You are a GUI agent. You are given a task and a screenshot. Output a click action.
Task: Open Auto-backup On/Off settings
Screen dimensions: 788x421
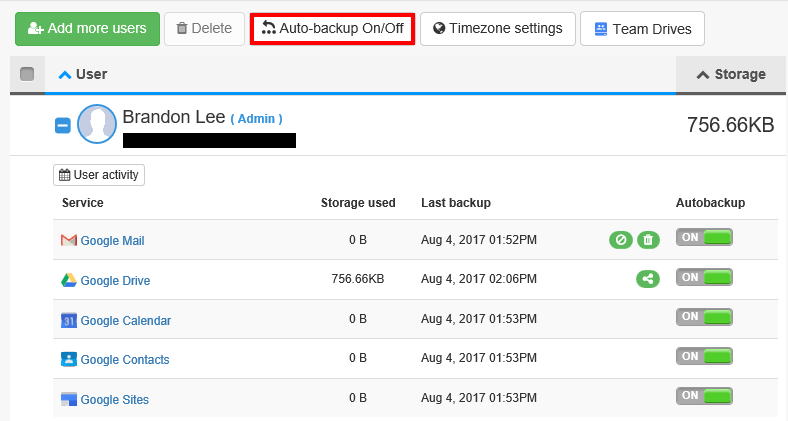332,28
